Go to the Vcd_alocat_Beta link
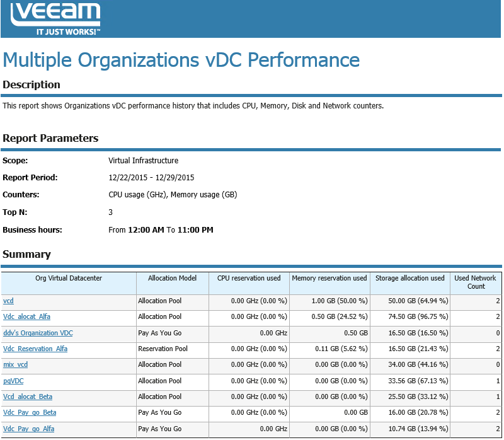 (28, 397)
